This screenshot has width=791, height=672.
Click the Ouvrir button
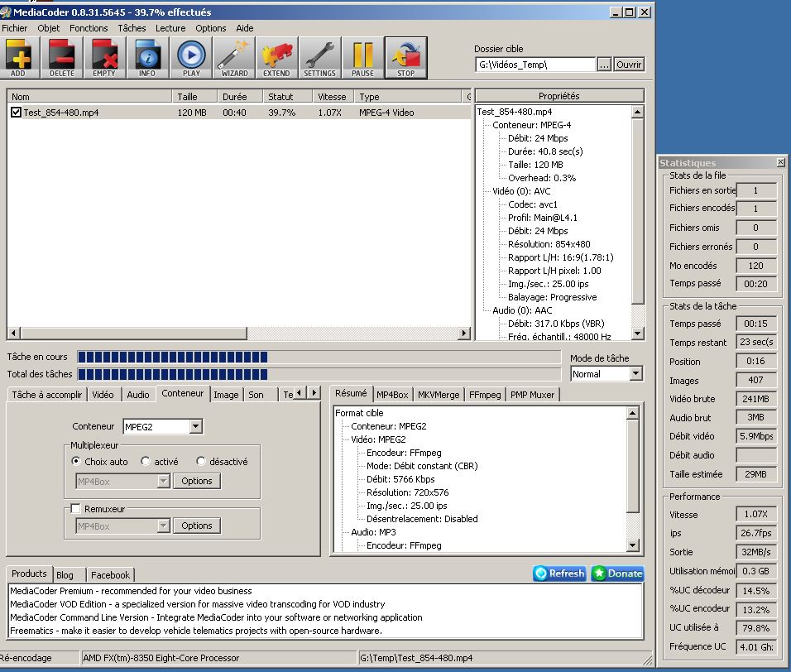629,65
